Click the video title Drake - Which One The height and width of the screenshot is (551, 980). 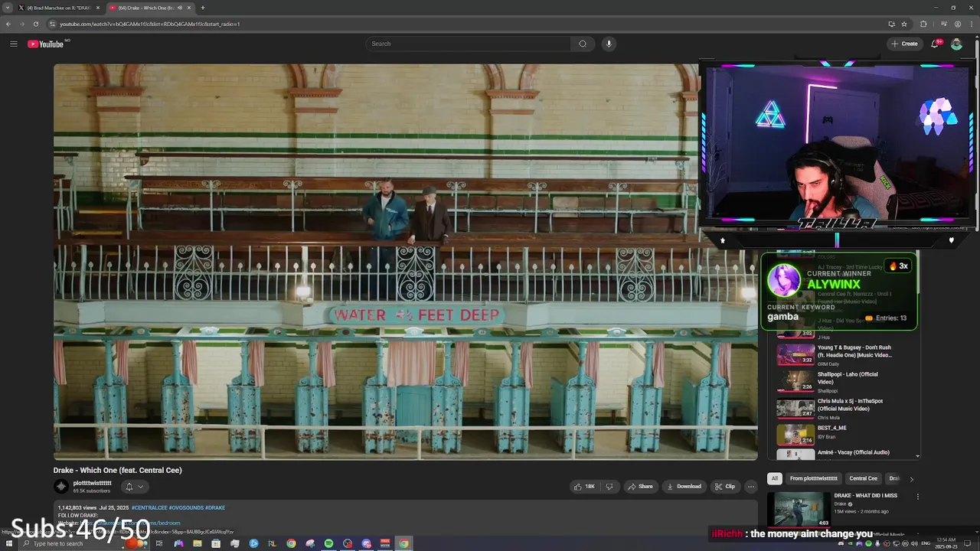tap(117, 470)
